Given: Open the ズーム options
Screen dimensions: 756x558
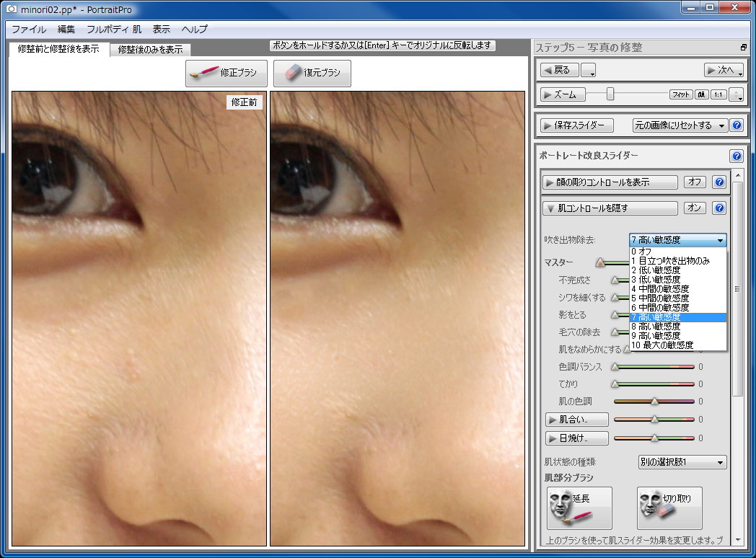Looking at the screenshot, I should point(562,95).
